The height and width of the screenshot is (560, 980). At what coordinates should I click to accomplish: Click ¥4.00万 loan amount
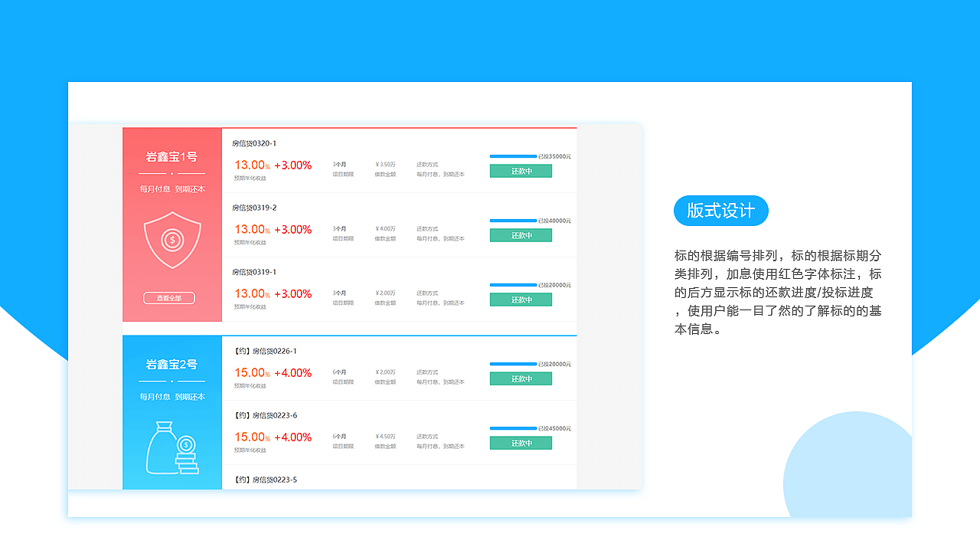click(385, 228)
